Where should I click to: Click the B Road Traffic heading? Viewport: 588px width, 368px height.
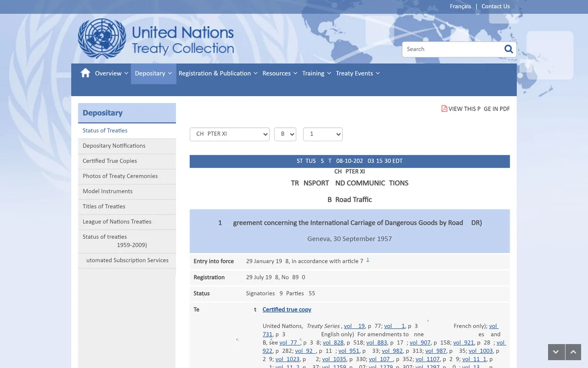pos(350,200)
